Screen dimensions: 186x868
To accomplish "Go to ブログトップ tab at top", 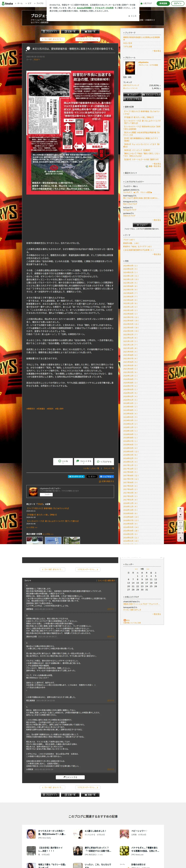I will pyautogui.click(x=50, y=31).
